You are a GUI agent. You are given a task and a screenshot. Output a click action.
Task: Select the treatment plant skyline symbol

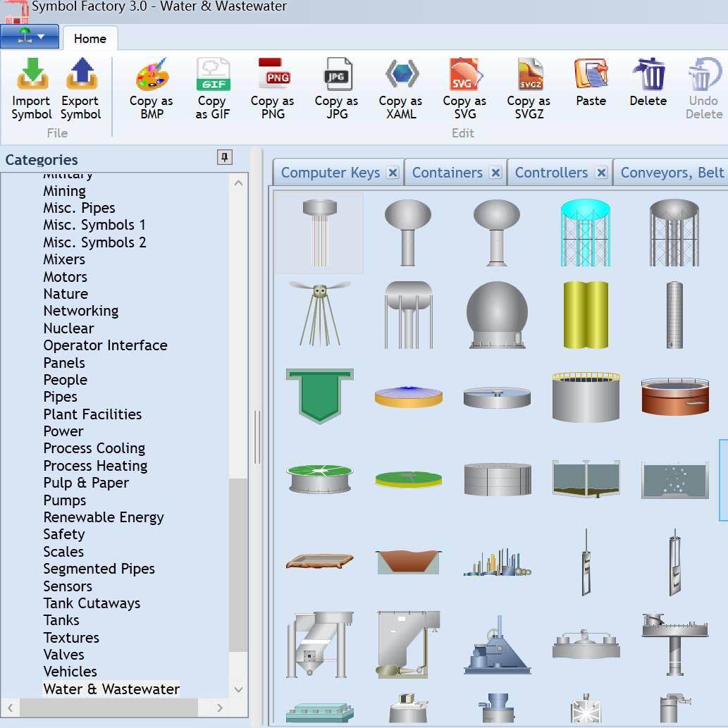(x=497, y=561)
